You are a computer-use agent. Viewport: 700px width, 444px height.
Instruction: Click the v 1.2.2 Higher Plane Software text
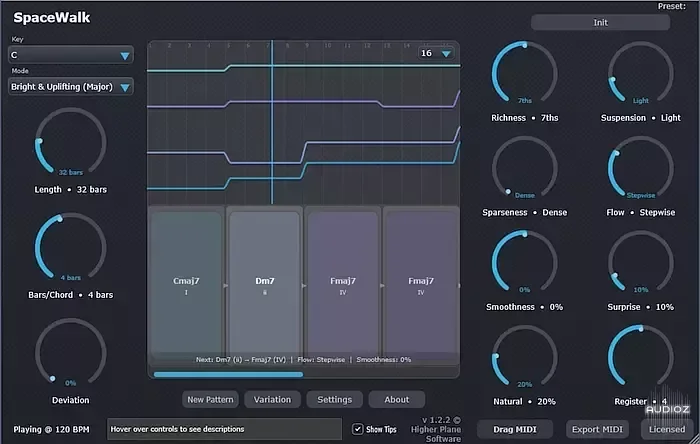click(437, 429)
